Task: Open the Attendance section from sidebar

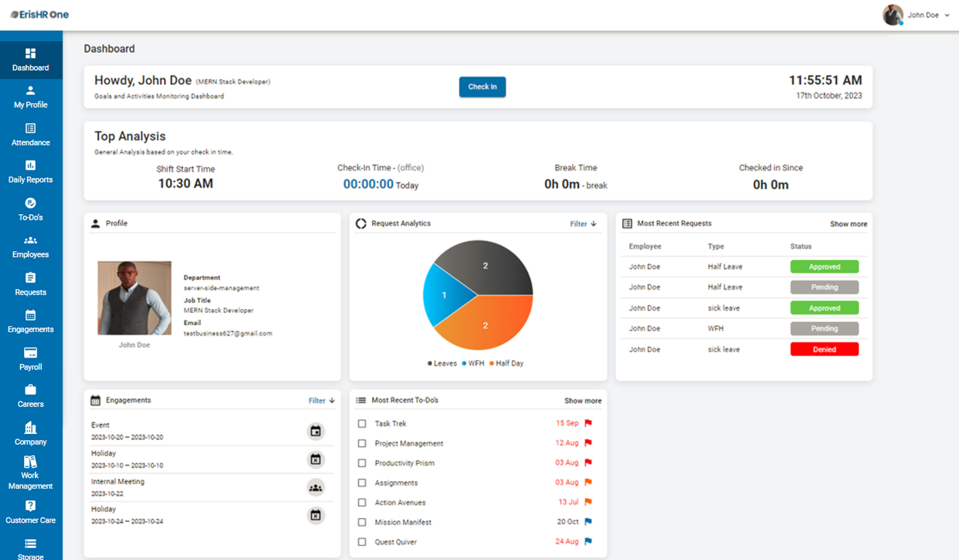Action: tap(30, 136)
